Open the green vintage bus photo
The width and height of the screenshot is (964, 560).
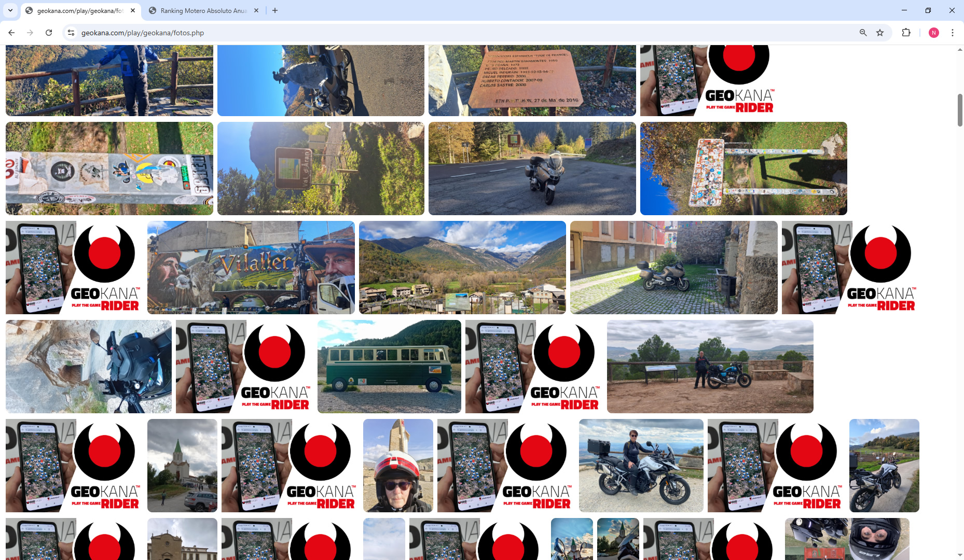pos(389,367)
